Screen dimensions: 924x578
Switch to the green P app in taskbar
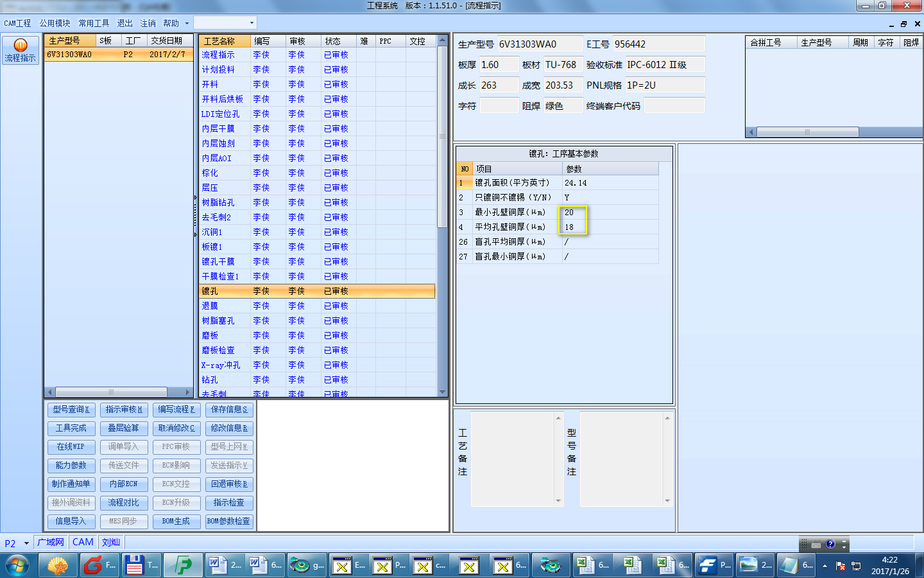point(182,566)
